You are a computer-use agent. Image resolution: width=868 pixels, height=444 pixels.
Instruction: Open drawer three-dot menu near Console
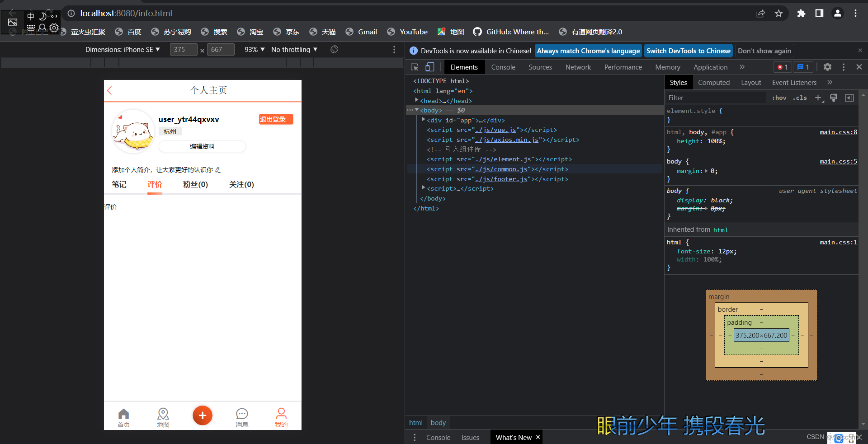(x=415, y=437)
